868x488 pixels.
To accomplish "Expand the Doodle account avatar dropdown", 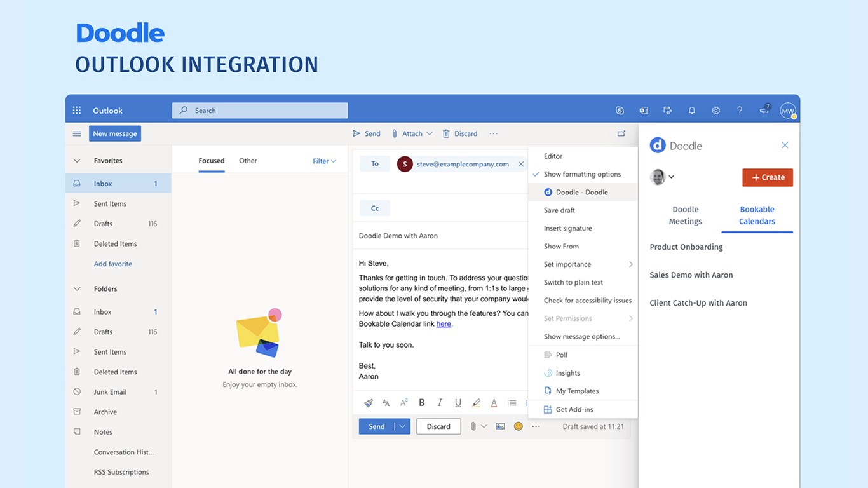I will tap(662, 177).
